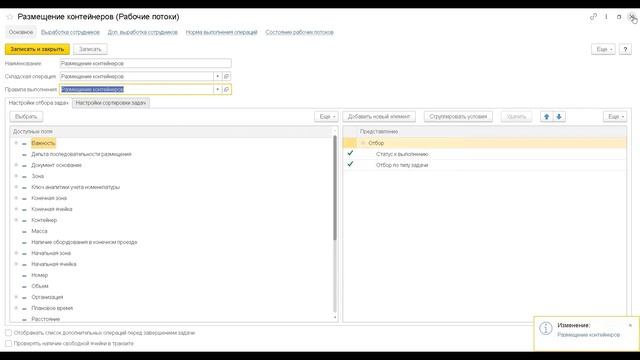
Task: Open Еще menu above the Доступные поля list
Action: coord(326,117)
